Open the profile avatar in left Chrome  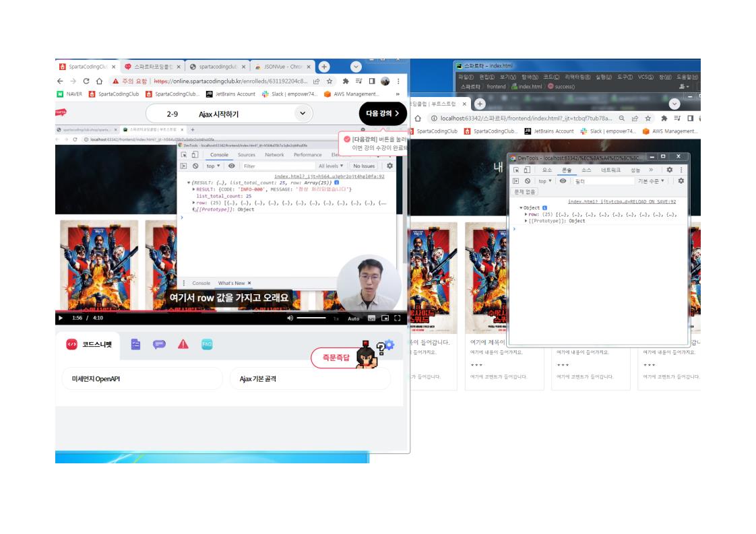click(x=385, y=81)
